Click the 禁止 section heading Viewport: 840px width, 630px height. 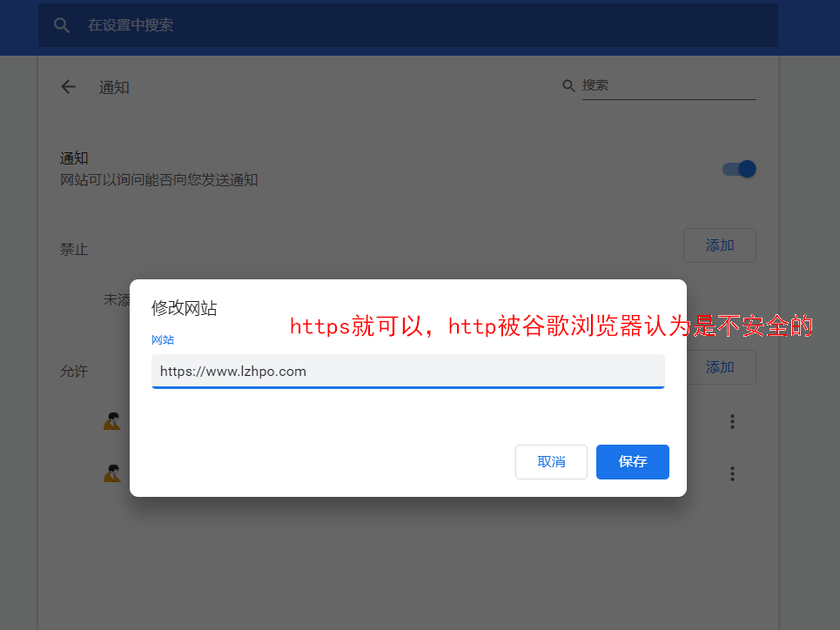tap(74, 249)
